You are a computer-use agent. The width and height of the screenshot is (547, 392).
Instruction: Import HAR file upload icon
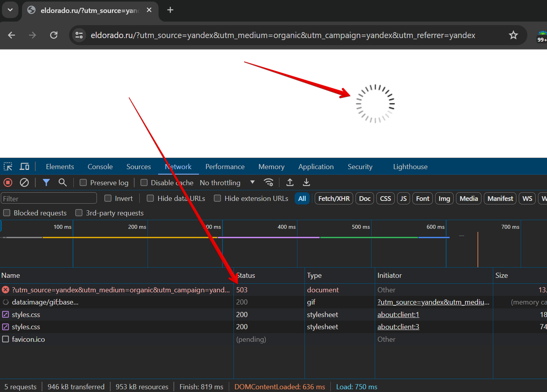(290, 182)
